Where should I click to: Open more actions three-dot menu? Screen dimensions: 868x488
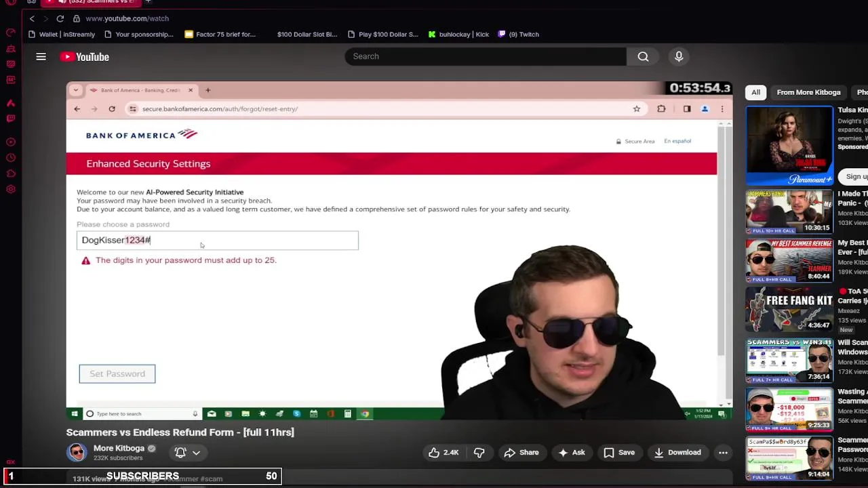[723, 453]
